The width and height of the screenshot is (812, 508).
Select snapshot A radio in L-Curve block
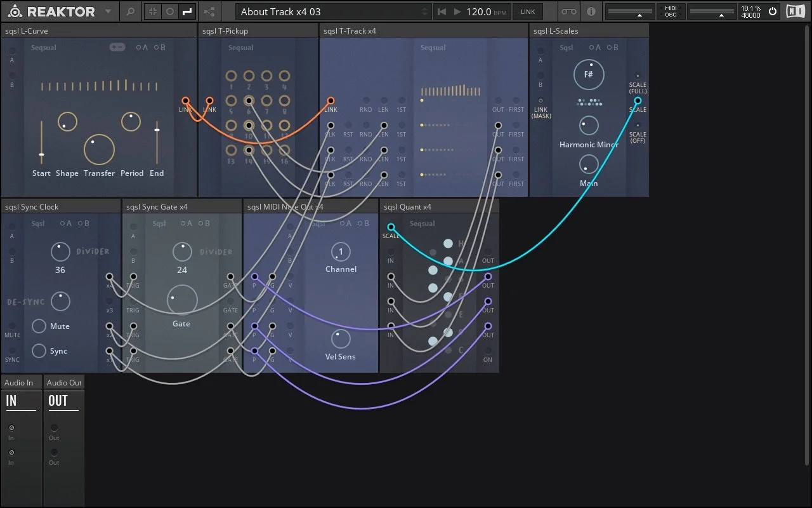(139, 48)
